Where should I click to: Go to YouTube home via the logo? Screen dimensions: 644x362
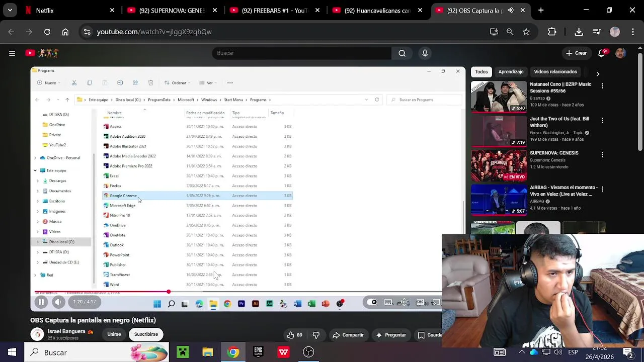click(42, 53)
